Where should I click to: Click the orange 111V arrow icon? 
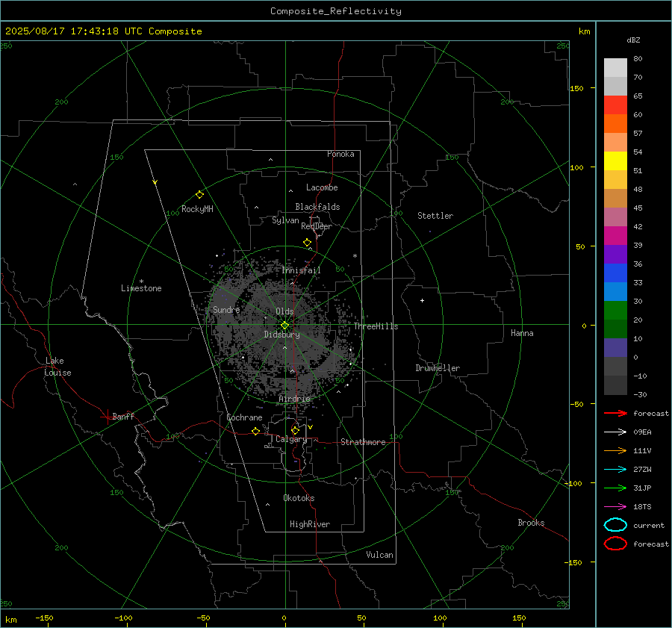615,450
